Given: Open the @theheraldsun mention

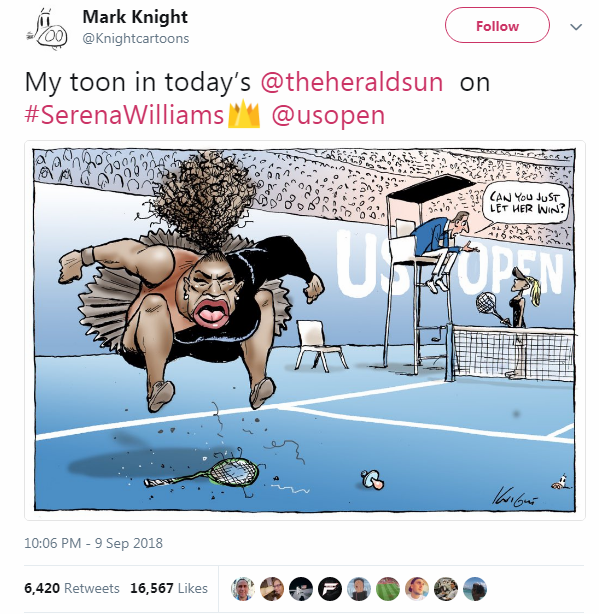Looking at the screenshot, I should [352, 82].
